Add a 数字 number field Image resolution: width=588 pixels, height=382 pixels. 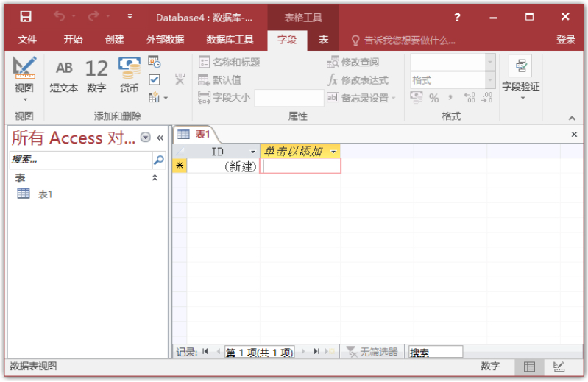[96, 76]
